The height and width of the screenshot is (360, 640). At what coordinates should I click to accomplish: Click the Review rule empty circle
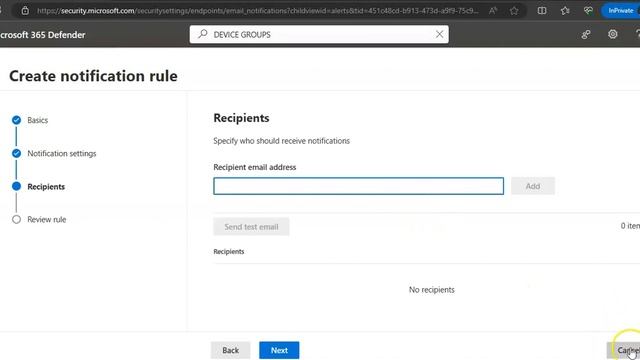tap(16, 220)
